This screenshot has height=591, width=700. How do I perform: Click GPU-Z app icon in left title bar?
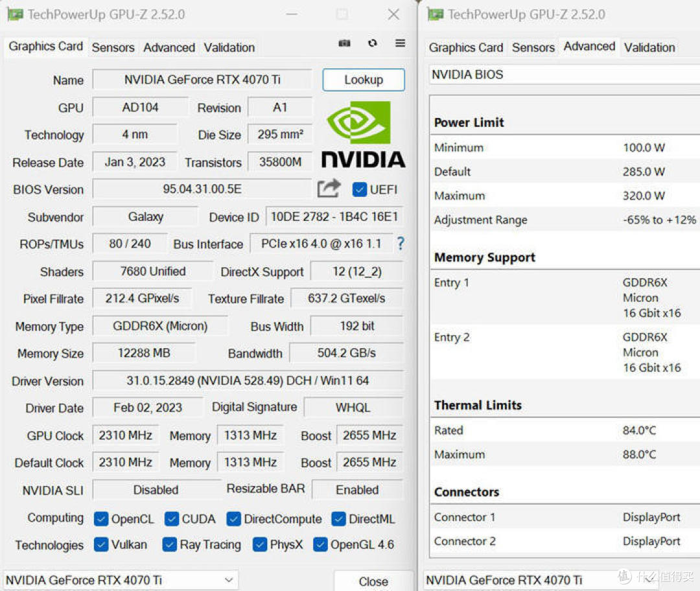pyautogui.click(x=15, y=14)
